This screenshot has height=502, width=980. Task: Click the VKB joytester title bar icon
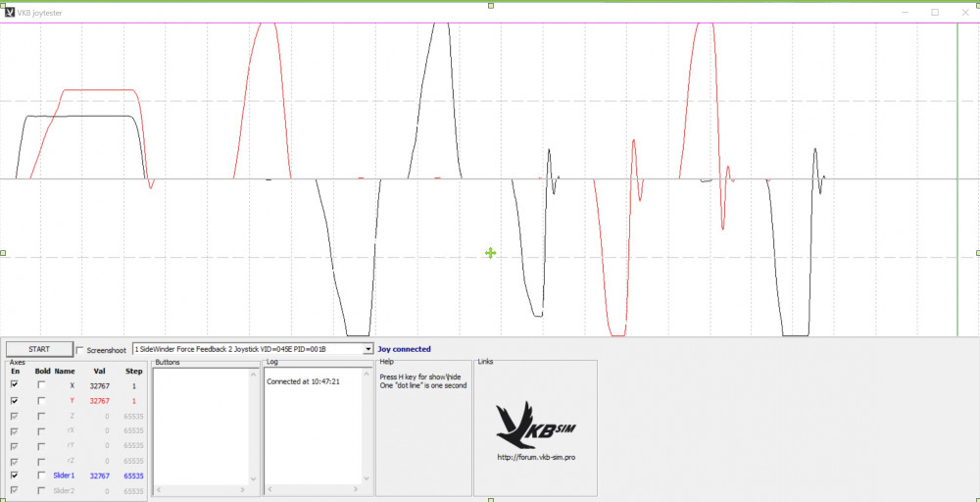pyautogui.click(x=10, y=12)
